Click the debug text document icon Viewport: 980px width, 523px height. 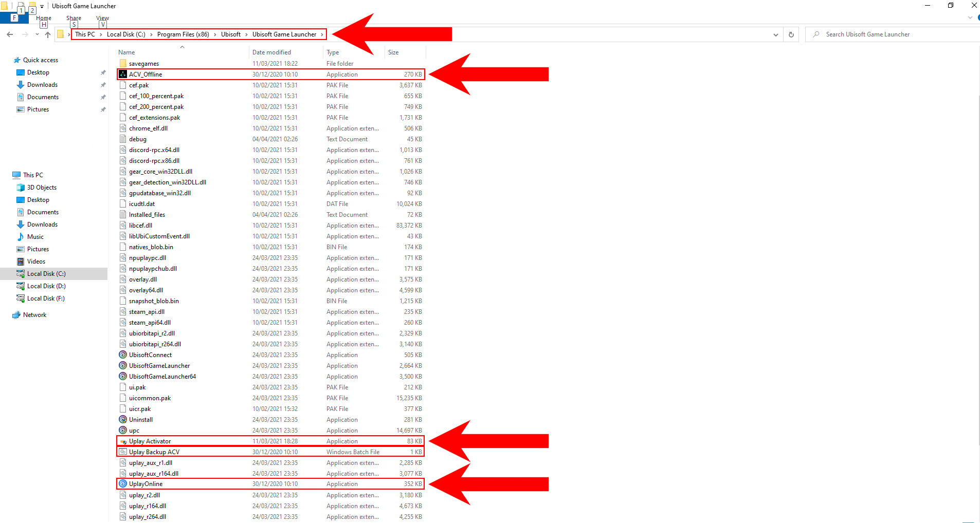coord(123,139)
